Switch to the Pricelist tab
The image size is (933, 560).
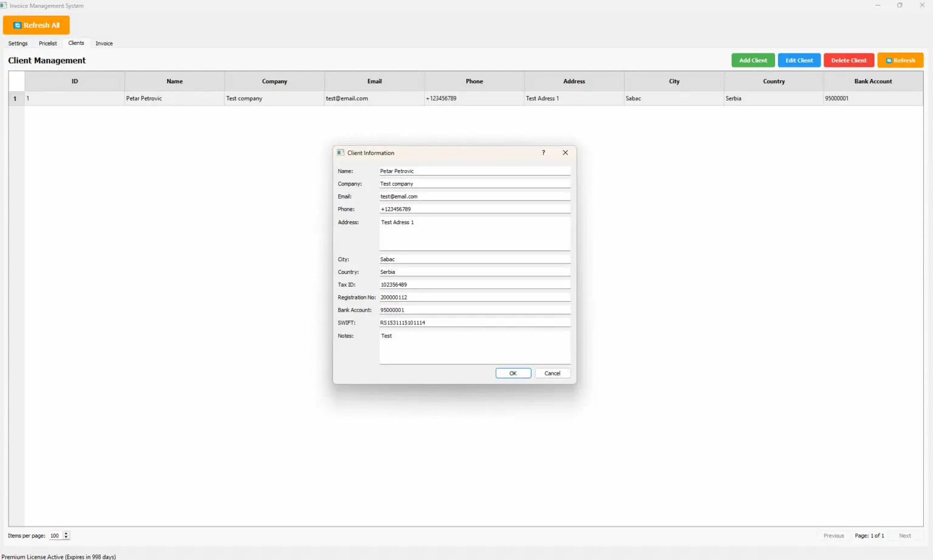point(47,44)
